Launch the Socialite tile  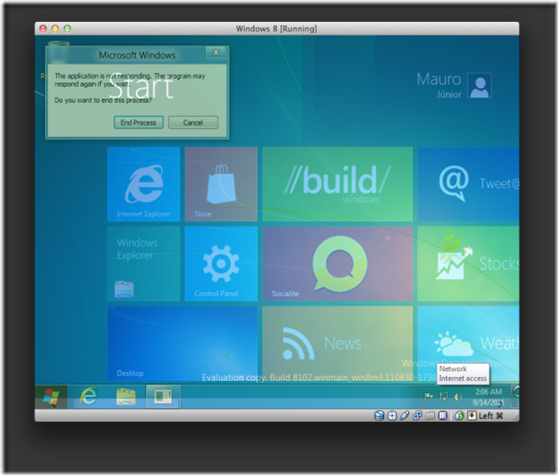pyautogui.click(x=337, y=264)
